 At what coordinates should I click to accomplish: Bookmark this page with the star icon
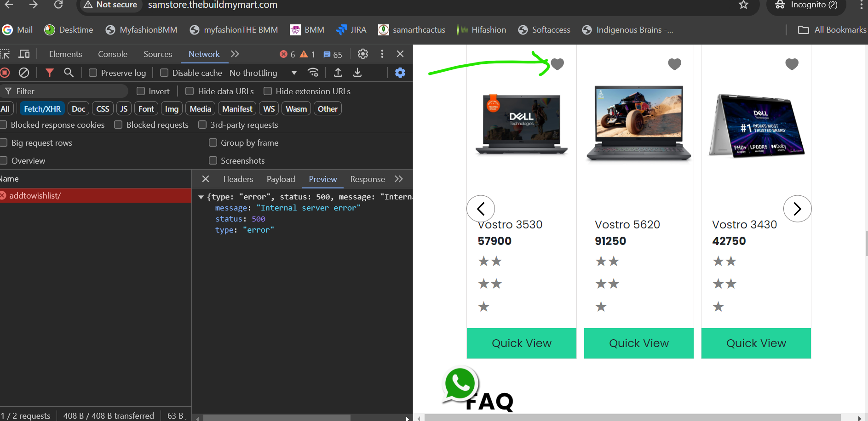coord(743,5)
